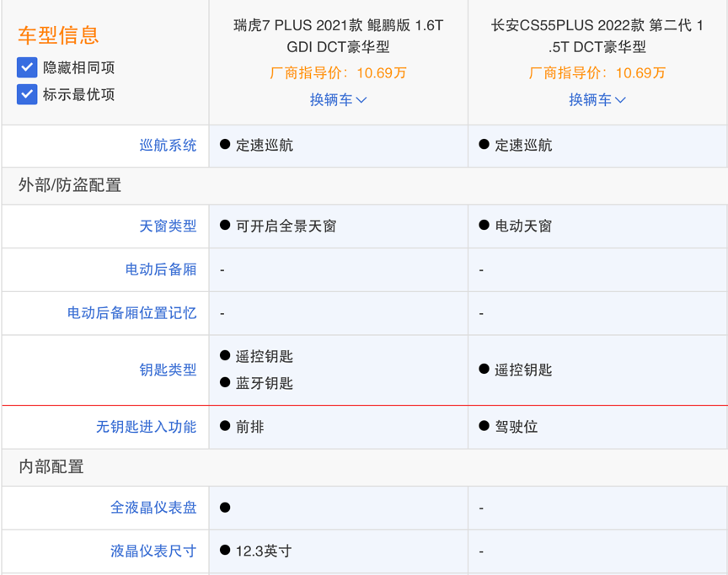Click the 电动后备厢位置记忆 row label
Viewport: 728px width, 575px height.
point(131,312)
